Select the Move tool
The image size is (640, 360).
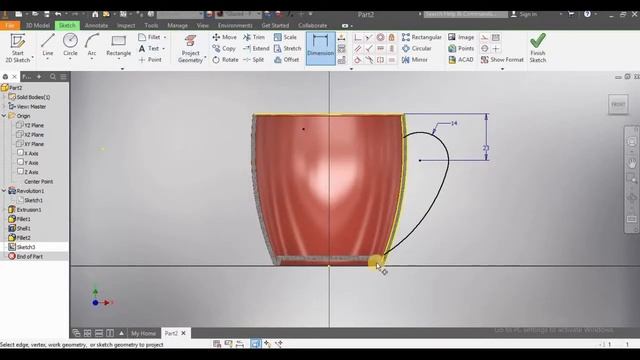point(224,37)
